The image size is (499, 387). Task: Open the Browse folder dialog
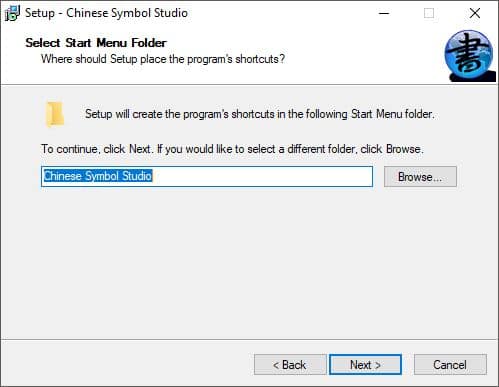pos(420,177)
